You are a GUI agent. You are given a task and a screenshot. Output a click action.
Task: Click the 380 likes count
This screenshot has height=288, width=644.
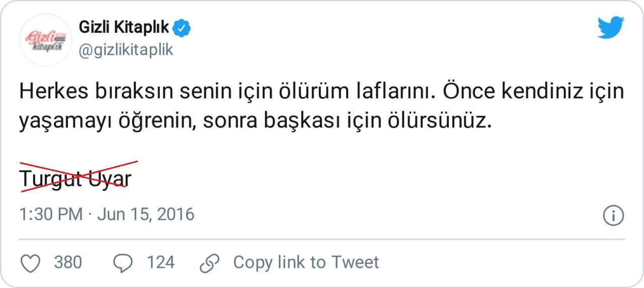pos(68,262)
